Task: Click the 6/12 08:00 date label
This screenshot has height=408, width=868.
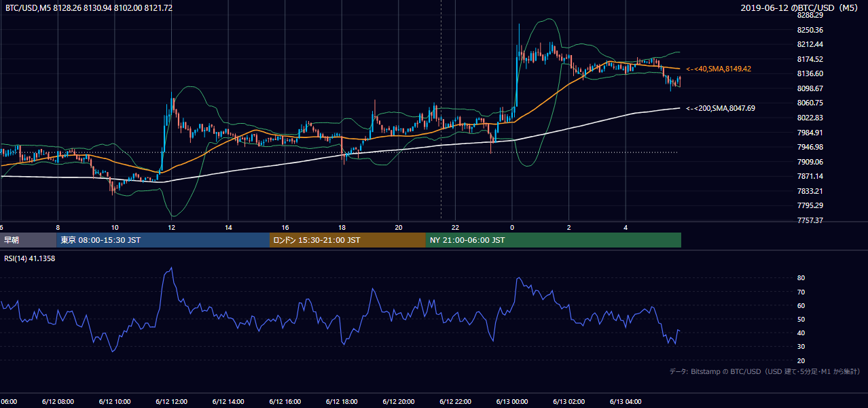Action: [x=58, y=401]
